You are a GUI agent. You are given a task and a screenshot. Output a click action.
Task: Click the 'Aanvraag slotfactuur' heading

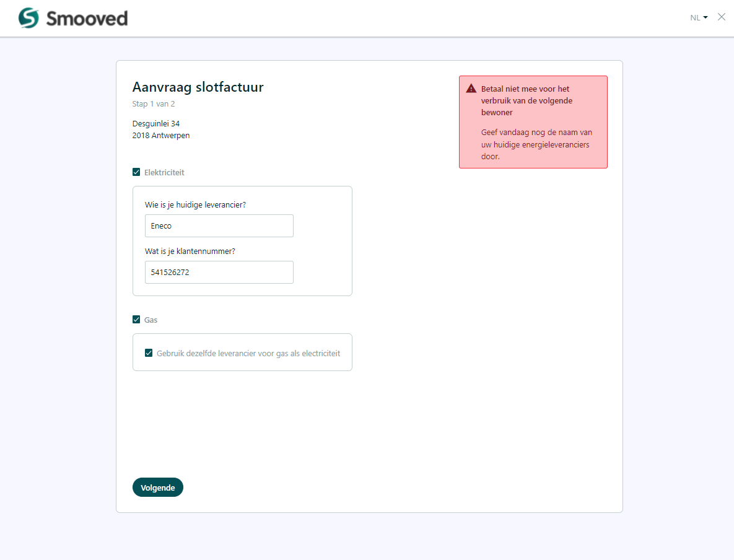(x=198, y=87)
